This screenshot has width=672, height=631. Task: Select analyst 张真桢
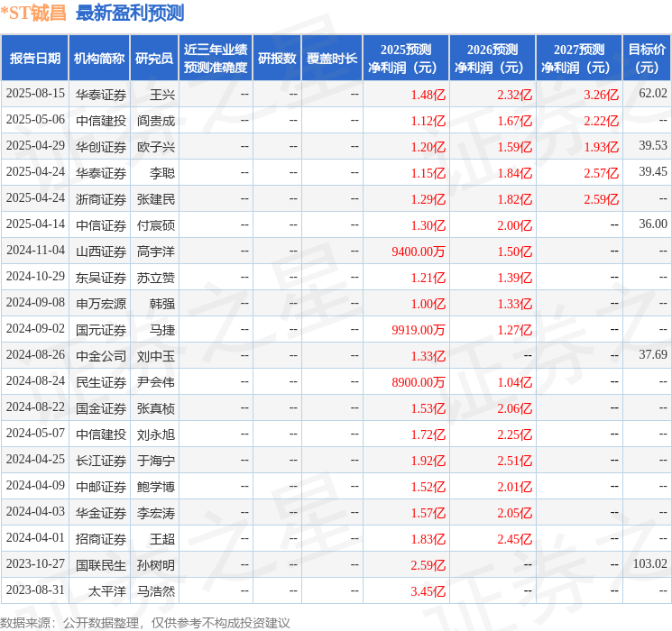(x=156, y=408)
